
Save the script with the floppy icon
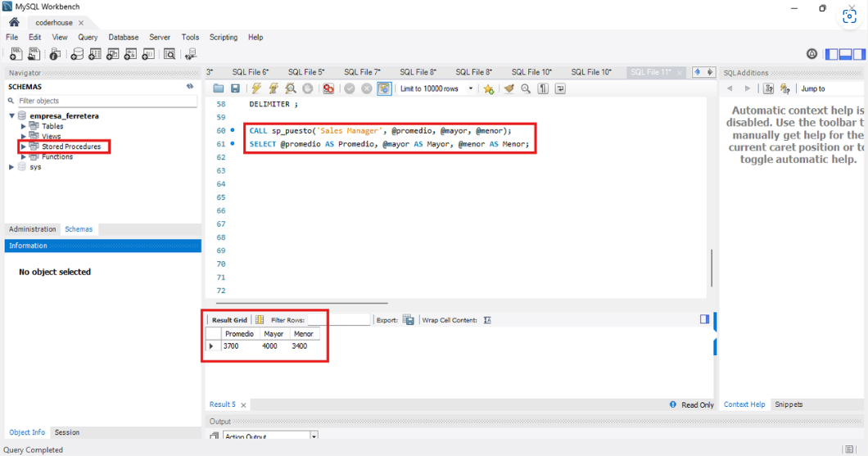235,88
